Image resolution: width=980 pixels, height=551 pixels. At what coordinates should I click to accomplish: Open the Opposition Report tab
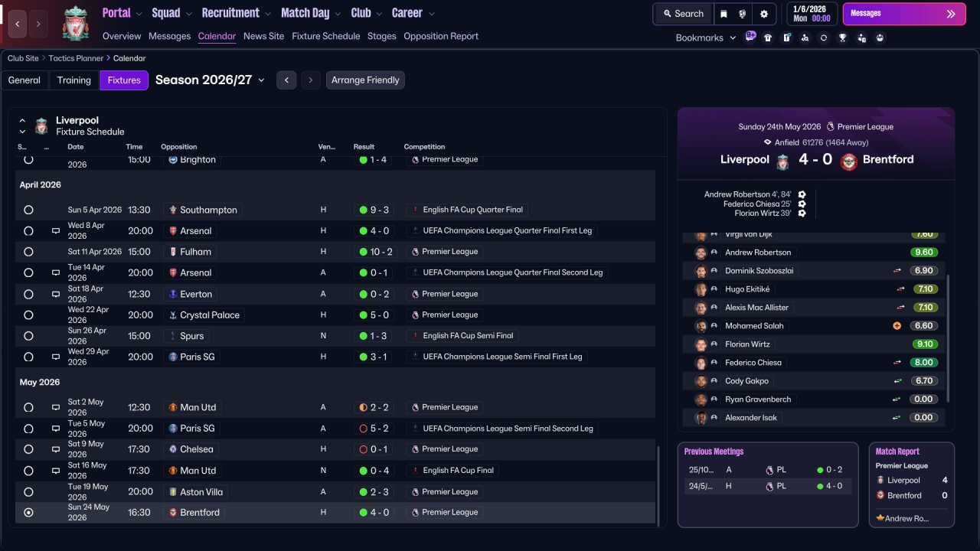(440, 36)
